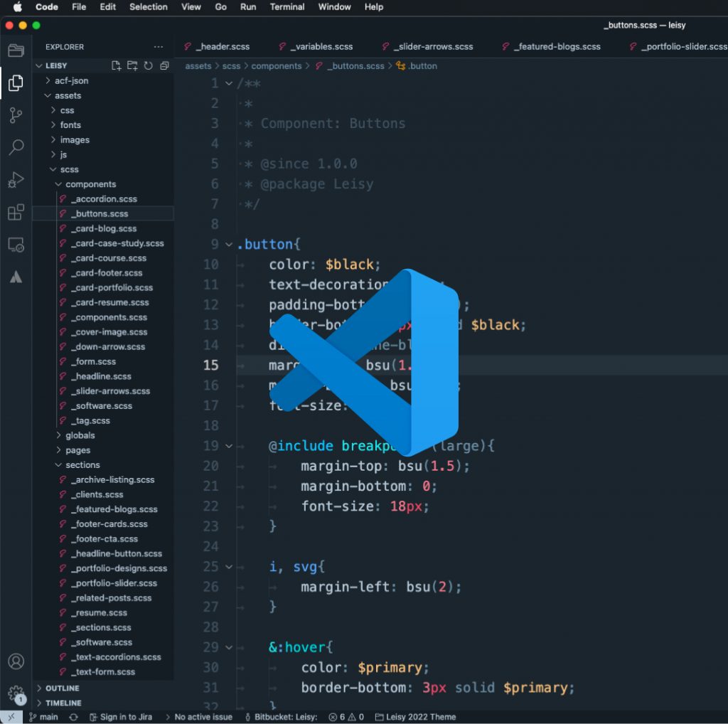Open Run and Debug view
This screenshot has height=724, width=728.
[x=16, y=180]
